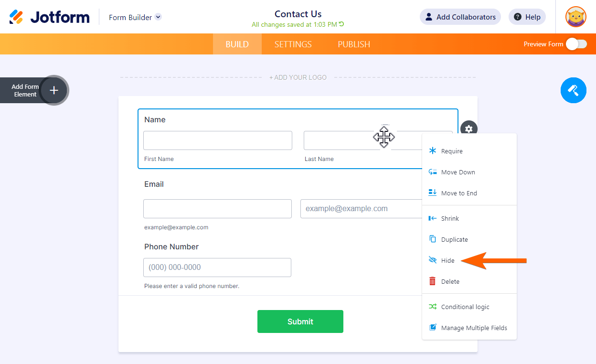Viewport: 596px width, 364px height.
Task: Hide the Name field via Hide option
Action: click(x=447, y=260)
